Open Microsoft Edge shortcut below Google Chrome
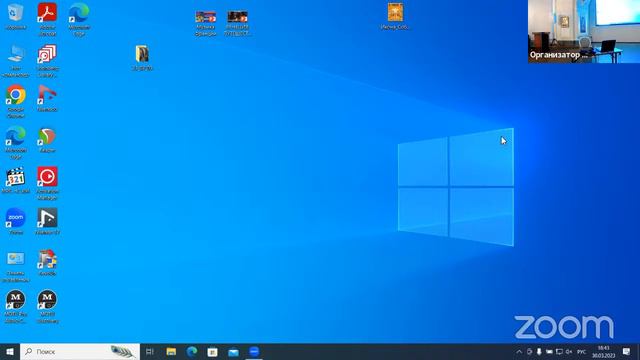The image size is (640, 360). (x=16, y=136)
